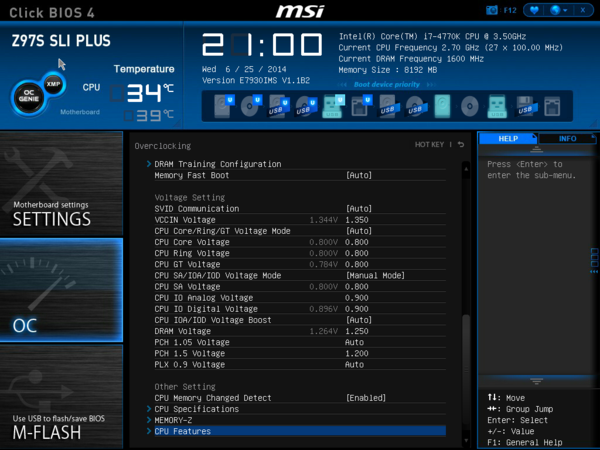Expand DRAM Training Configuration sub-menu
600x450 pixels.
[296, 164]
